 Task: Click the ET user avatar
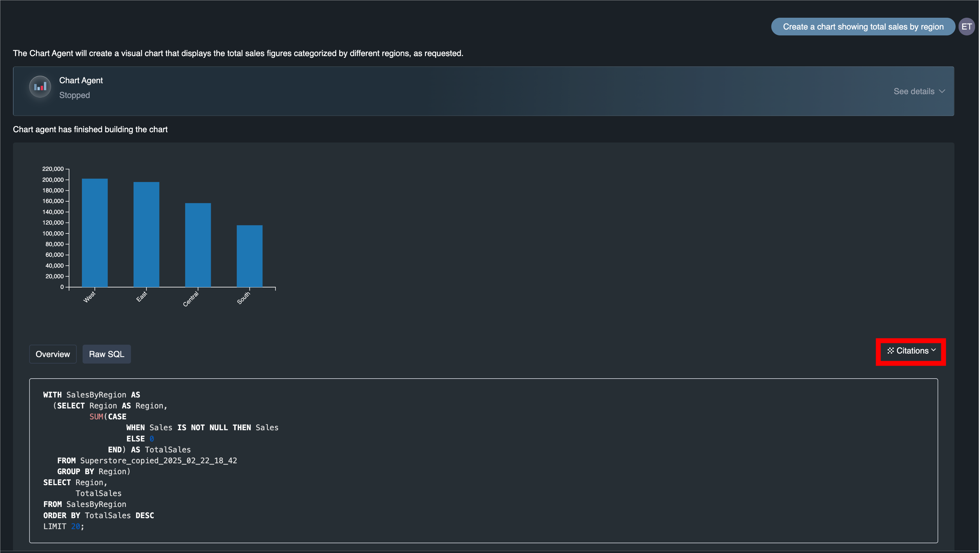[966, 27]
